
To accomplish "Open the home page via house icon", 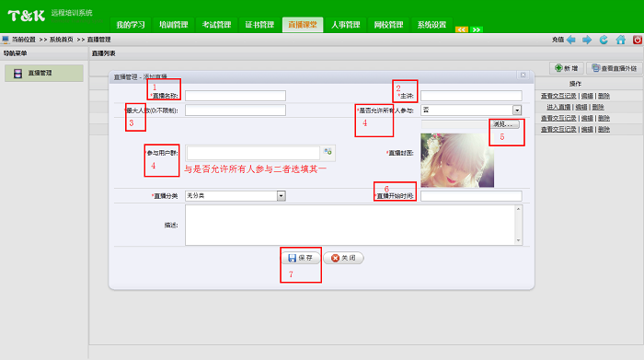I will pyautogui.click(x=621, y=40).
